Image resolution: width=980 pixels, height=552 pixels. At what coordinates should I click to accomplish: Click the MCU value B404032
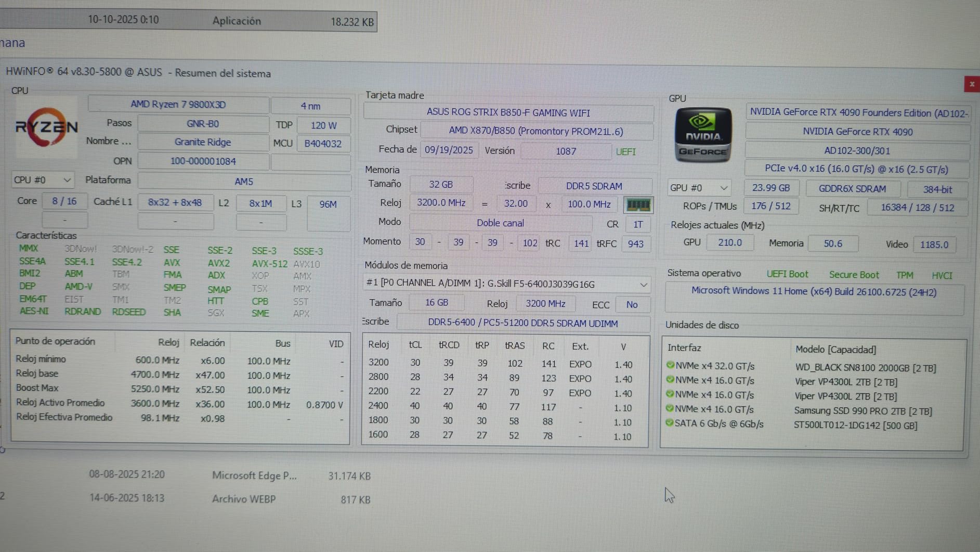pos(323,144)
